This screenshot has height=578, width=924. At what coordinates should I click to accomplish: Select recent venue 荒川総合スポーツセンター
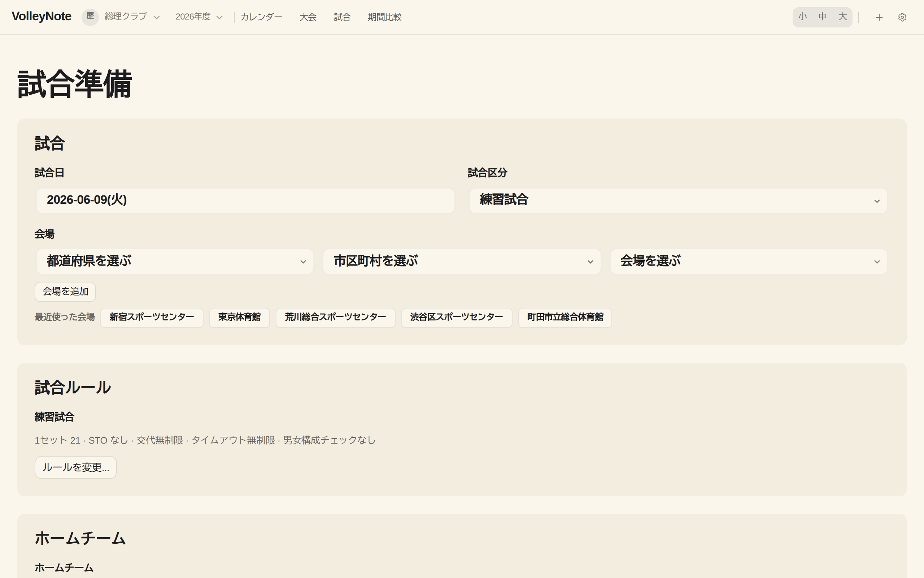[x=335, y=317]
